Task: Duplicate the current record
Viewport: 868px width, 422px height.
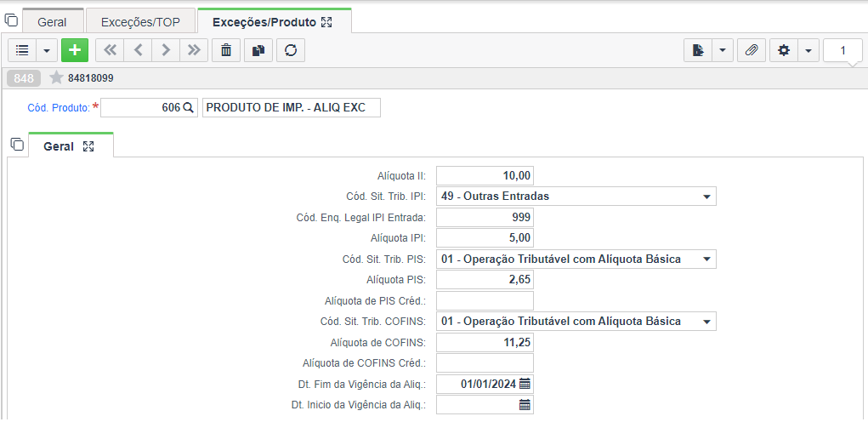Action: [x=258, y=50]
